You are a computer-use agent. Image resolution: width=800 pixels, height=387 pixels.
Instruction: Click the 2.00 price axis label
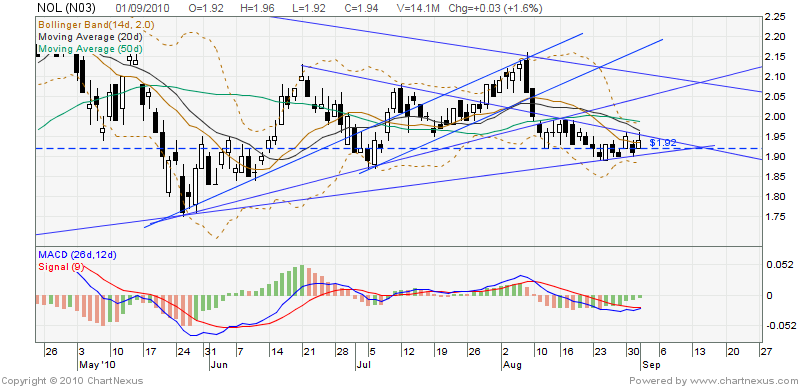(x=774, y=117)
